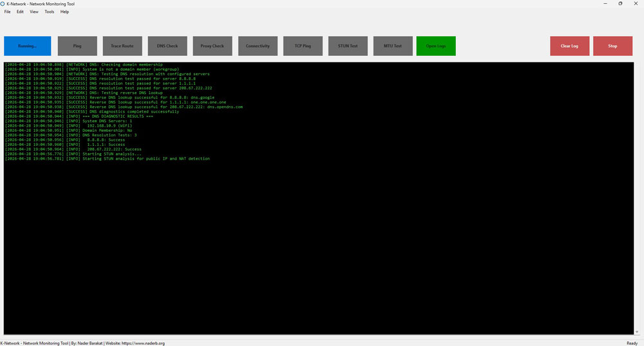Screen dimensions: 644x346
Task: Start the MTU Test
Action: click(x=393, y=46)
